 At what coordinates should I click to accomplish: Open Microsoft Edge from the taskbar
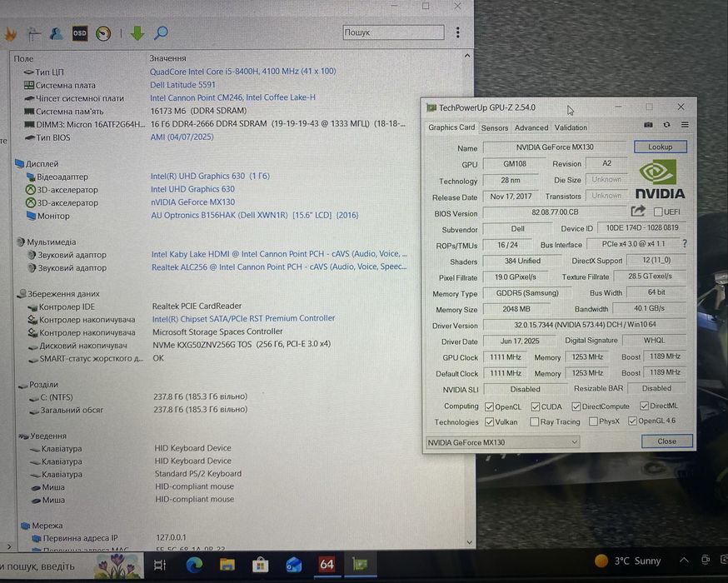tap(195, 565)
